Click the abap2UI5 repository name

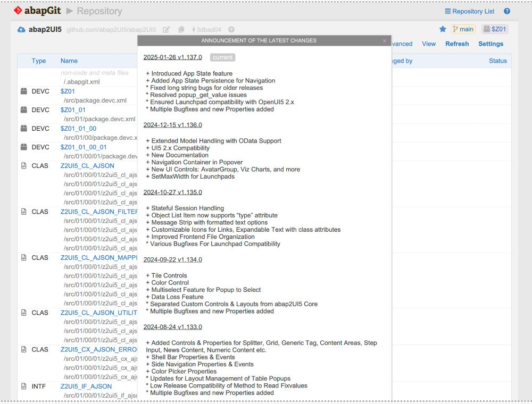(x=45, y=29)
